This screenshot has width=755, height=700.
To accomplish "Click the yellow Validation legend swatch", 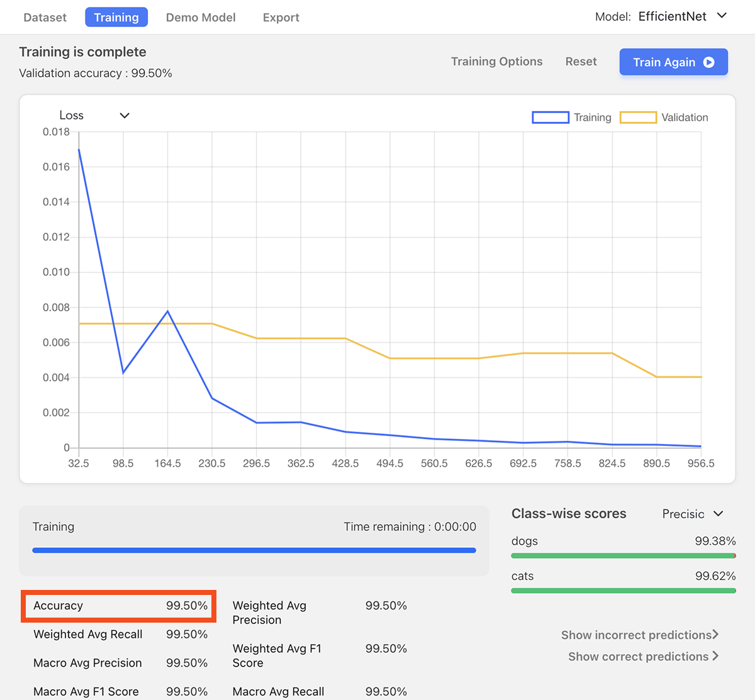I will point(638,118).
